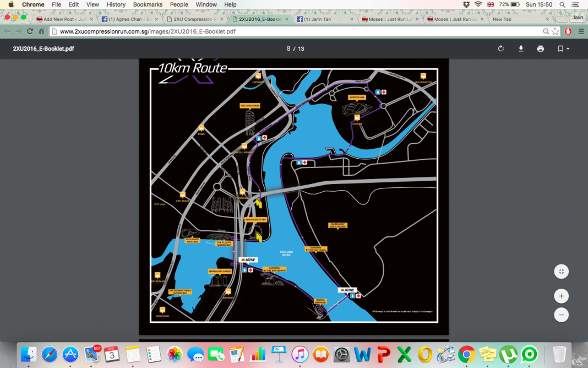The height and width of the screenshot is (368, 588).
Task: Click the fit to page button
Action: coord(561,271)
